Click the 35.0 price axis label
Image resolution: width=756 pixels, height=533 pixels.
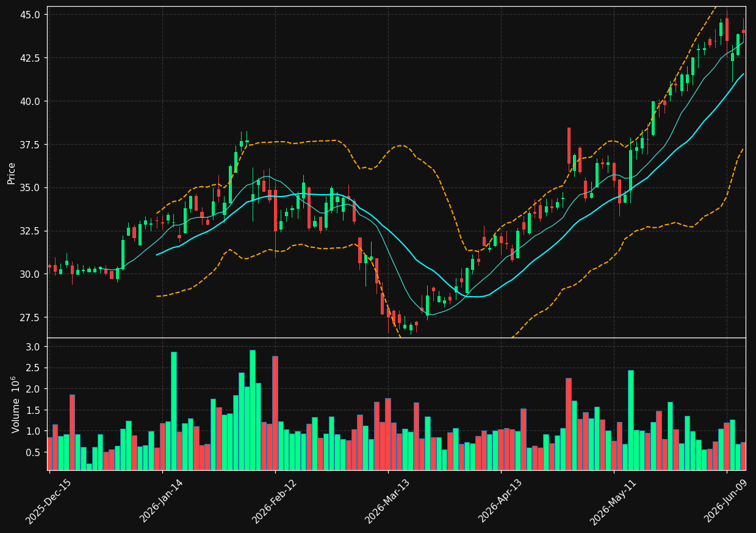(x=31, y=187)
